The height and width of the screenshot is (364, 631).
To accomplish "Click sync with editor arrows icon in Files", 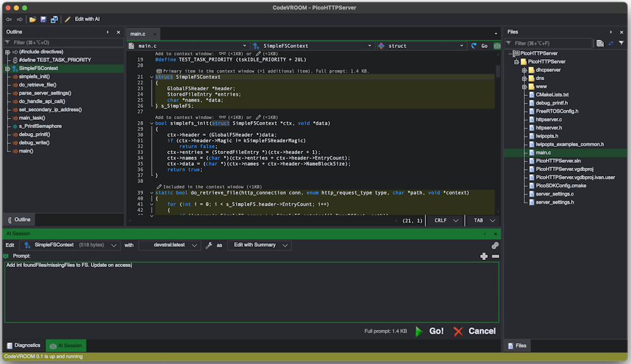I will pos(611,43).
